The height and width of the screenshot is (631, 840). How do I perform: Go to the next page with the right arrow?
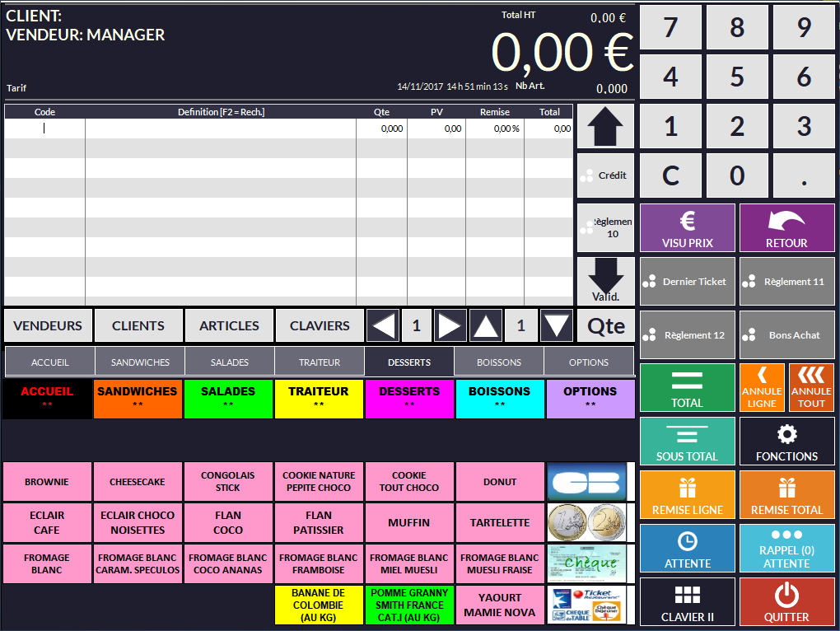(x=447, y=326)
